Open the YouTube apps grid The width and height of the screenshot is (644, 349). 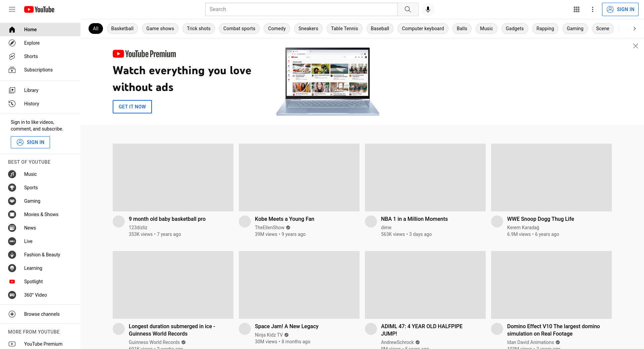click(x=577, y=9)
